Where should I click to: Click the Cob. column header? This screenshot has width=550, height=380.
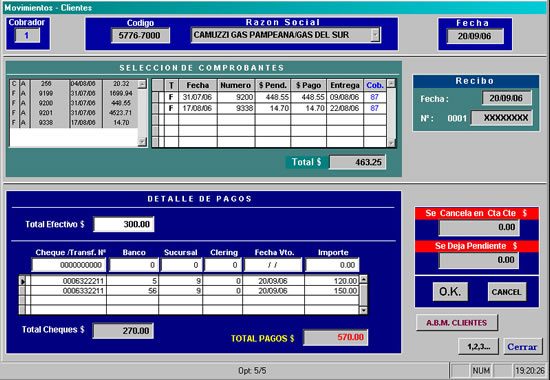[375, 85]
